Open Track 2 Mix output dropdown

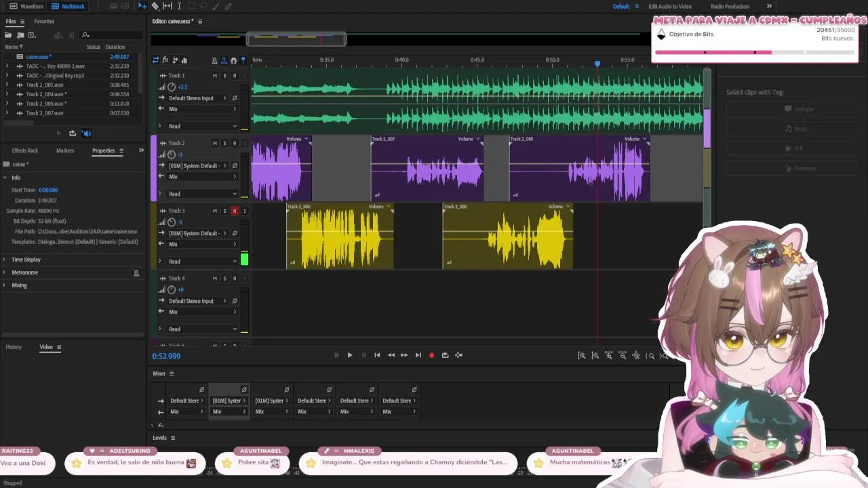[202, 177]
